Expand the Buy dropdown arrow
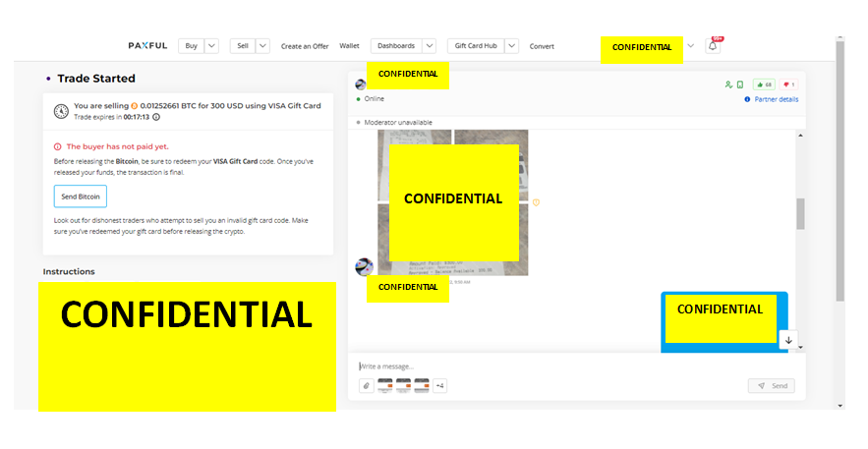The height and width of the screenshot is (449, 868). pyautogui.click(x=211, y=46)
